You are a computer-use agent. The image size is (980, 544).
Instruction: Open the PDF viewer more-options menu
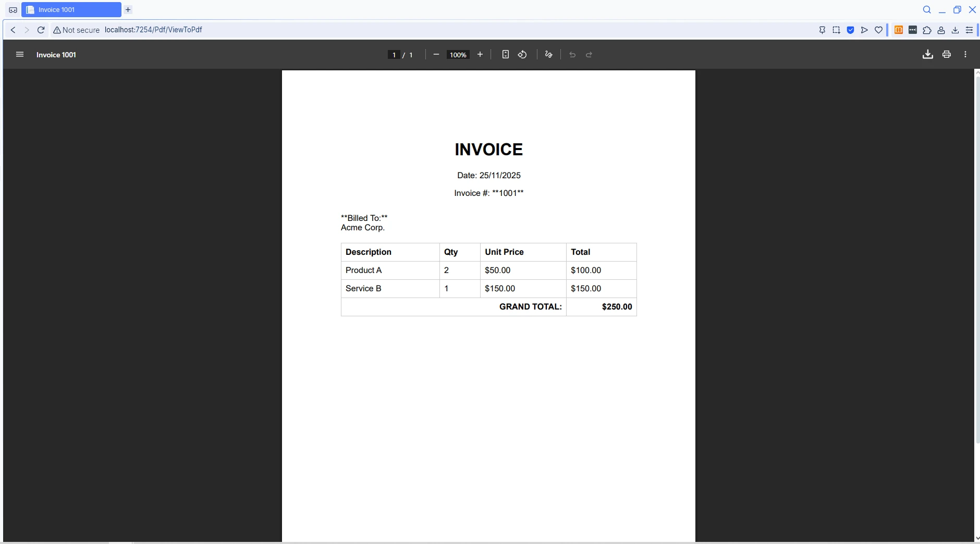click(966, 54)
